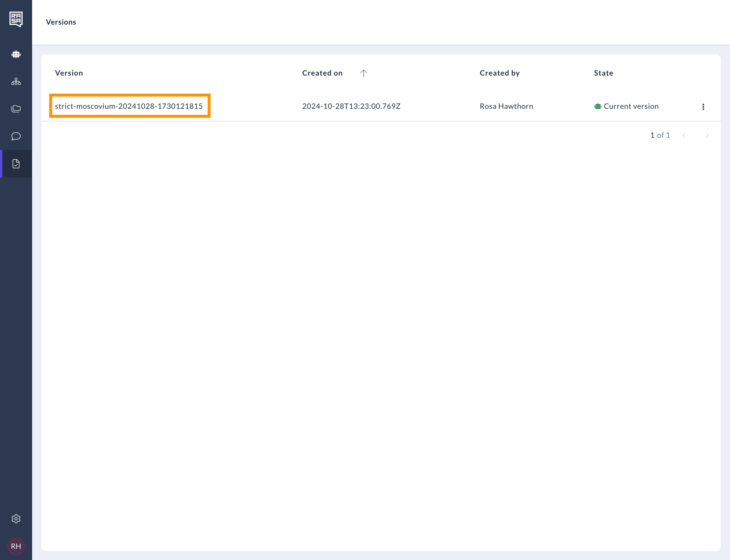This screenshot has height=560, width=730.
Task: Go to the previous page chevron
Action: pos(684,135)
